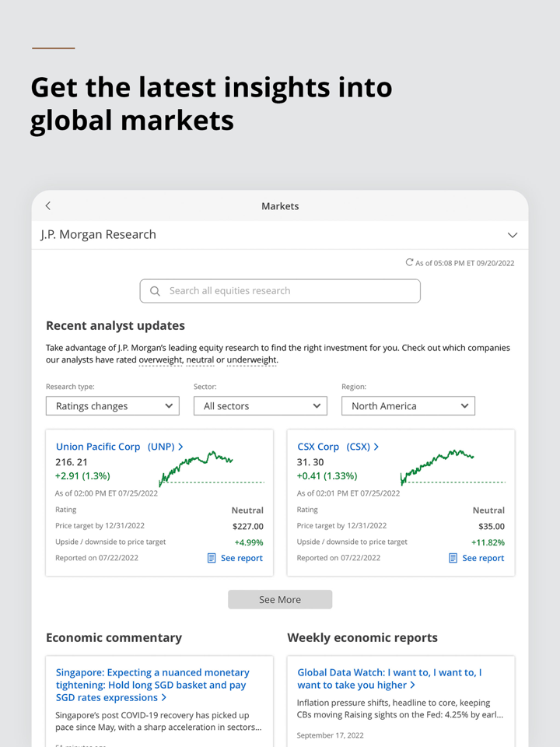This screenshot has width=560, height=747.
Task: Open the All sectors dropdown
Action: coord(261,406)
